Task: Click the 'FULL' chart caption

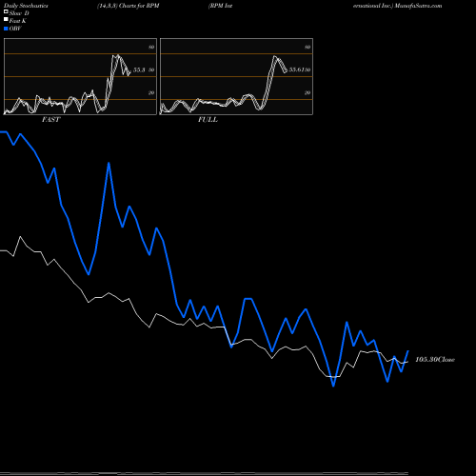Action: coord(208,120)
